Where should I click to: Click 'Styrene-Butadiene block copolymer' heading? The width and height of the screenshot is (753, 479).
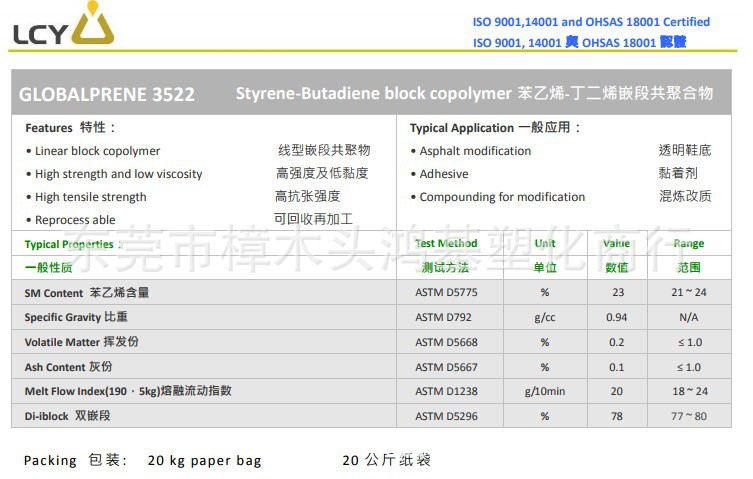374,93
